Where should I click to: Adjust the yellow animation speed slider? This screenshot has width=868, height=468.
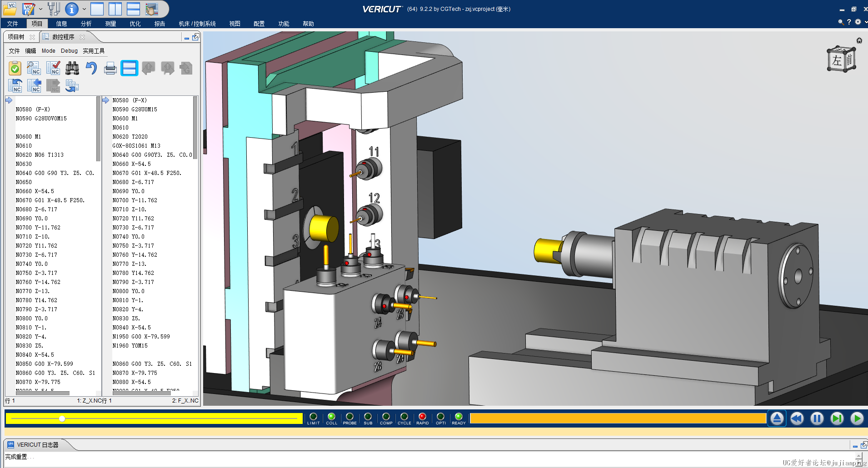coord(62,418)
